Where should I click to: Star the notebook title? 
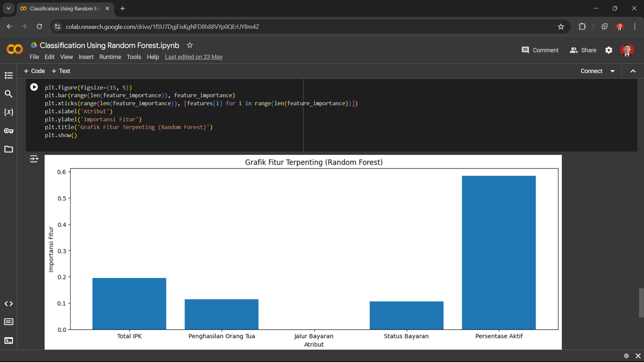190,45
